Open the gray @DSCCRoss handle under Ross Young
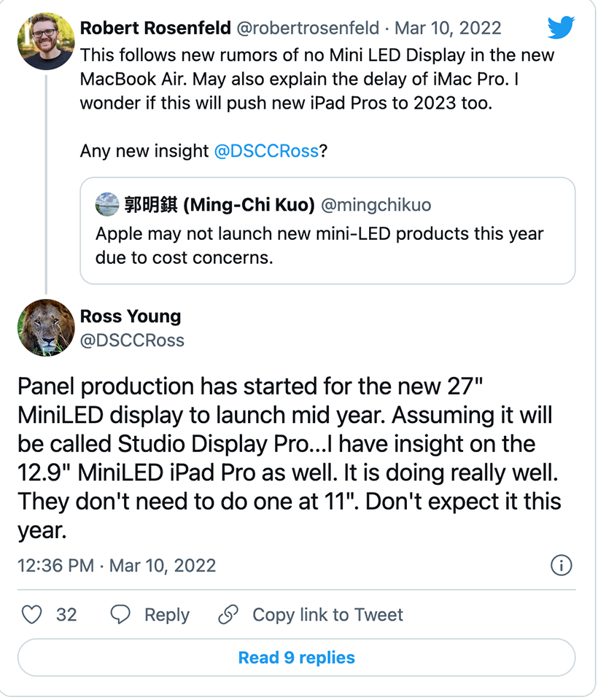The image size is (598, 700). point(132,340)
